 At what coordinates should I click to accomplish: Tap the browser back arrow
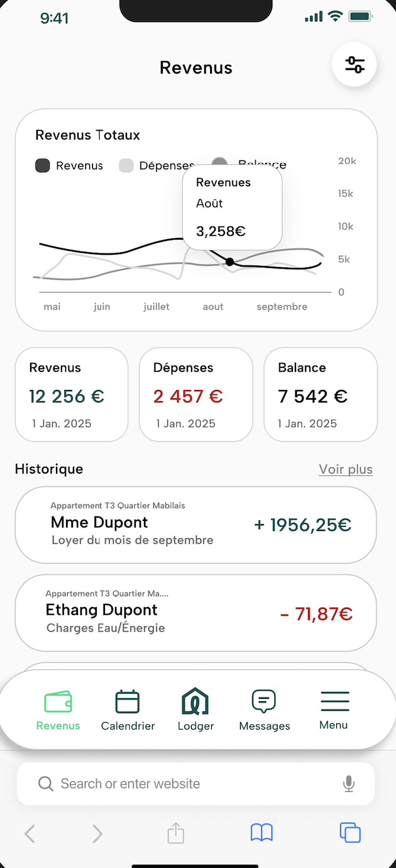point(30,833)
